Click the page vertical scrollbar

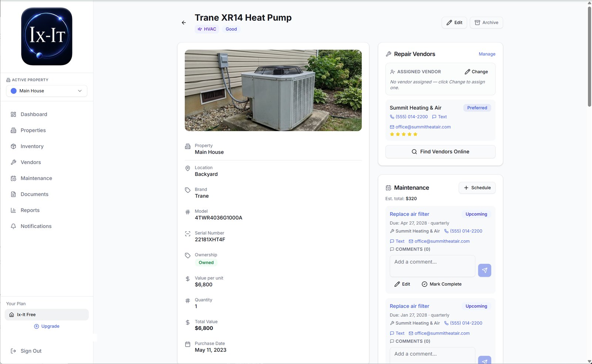589,55
